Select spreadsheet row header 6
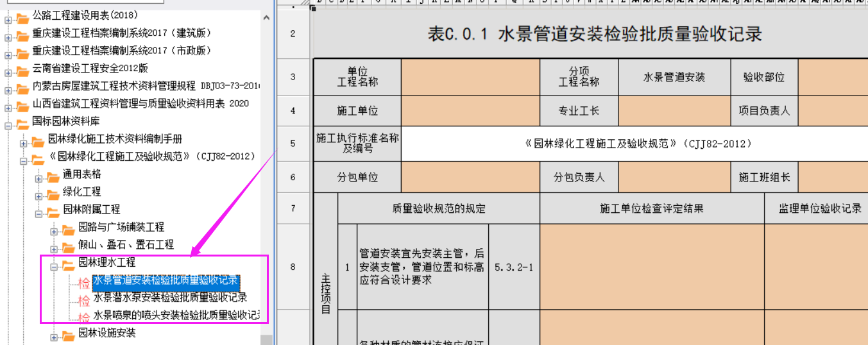The height and width of the screenshot is (345, 868). (293, 177)
